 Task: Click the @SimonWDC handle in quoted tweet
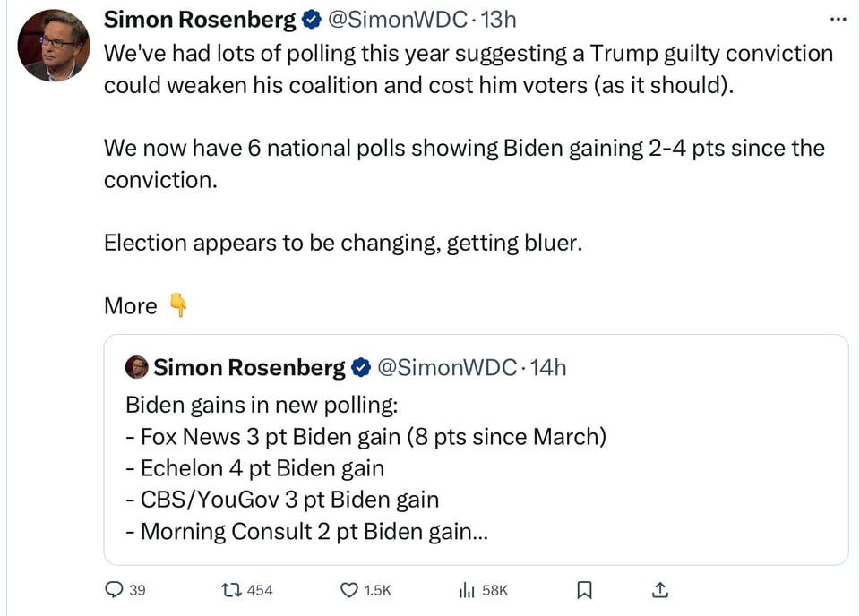coord(446,367)
